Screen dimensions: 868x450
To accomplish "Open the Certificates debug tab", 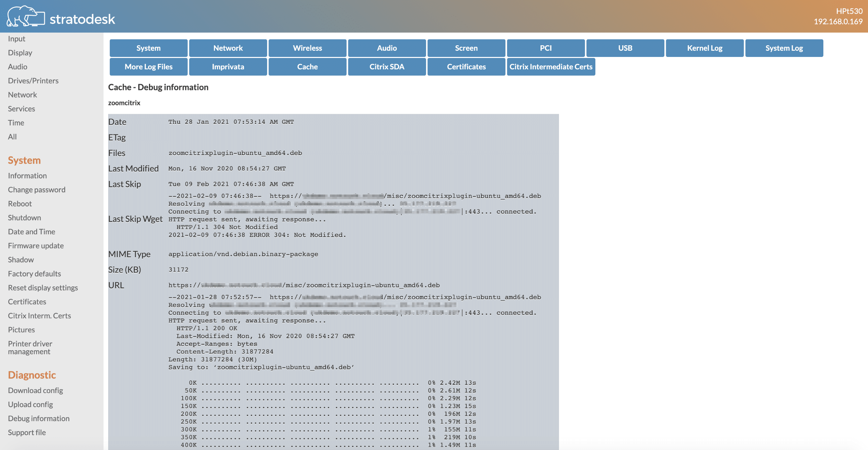I will point(466,67).
